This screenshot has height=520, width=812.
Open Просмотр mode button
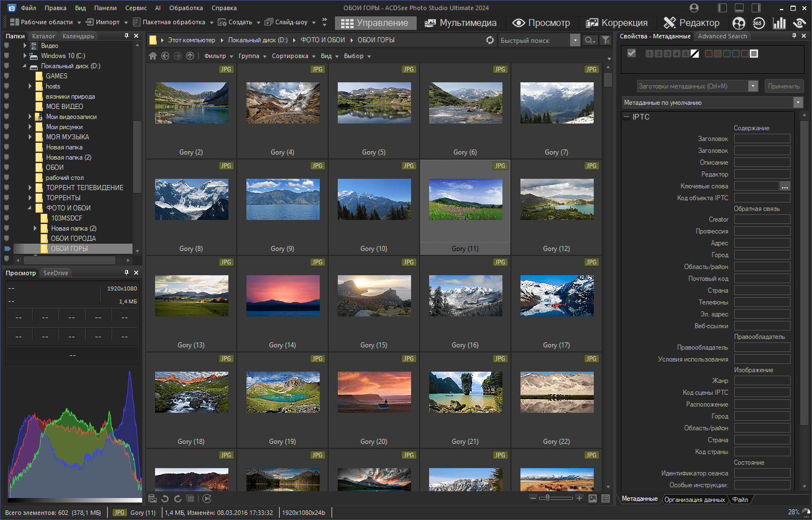[541, 23]
